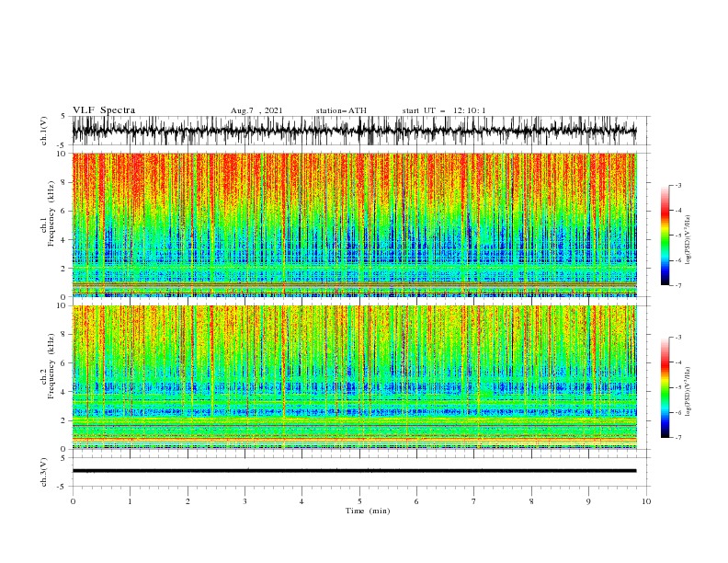Click the ch.3 voltage trace line
The image size is (728, 563).
[x=354, y=471]
